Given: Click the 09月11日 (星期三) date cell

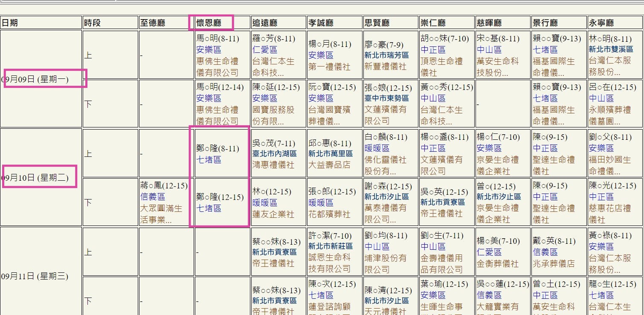Looking at the screenshot, I should tap(35, 276).
